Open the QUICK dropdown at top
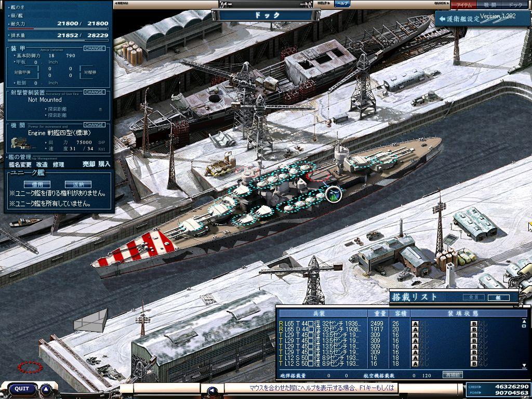This screenshot has width=532, height=399. (442, 3)
